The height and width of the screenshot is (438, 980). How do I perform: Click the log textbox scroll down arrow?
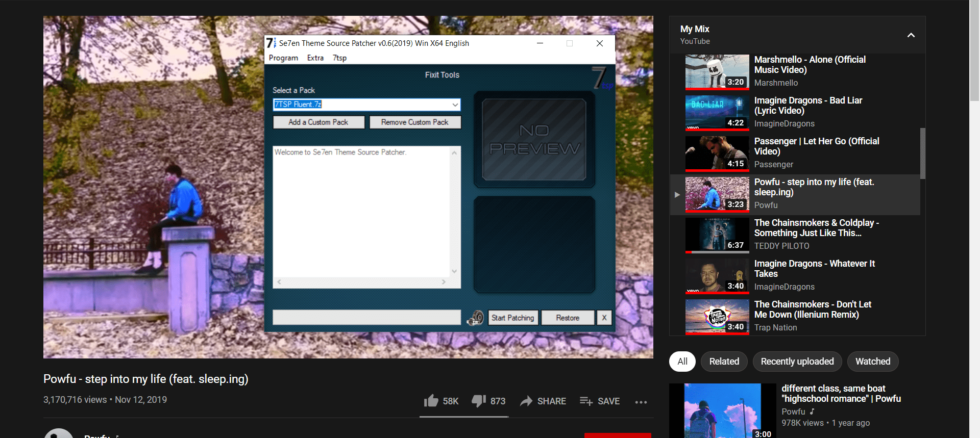click(454, 271)
